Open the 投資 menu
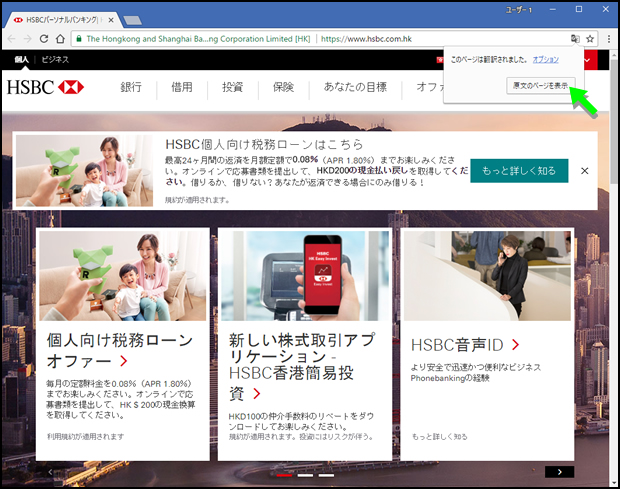 tap(232, 87)
